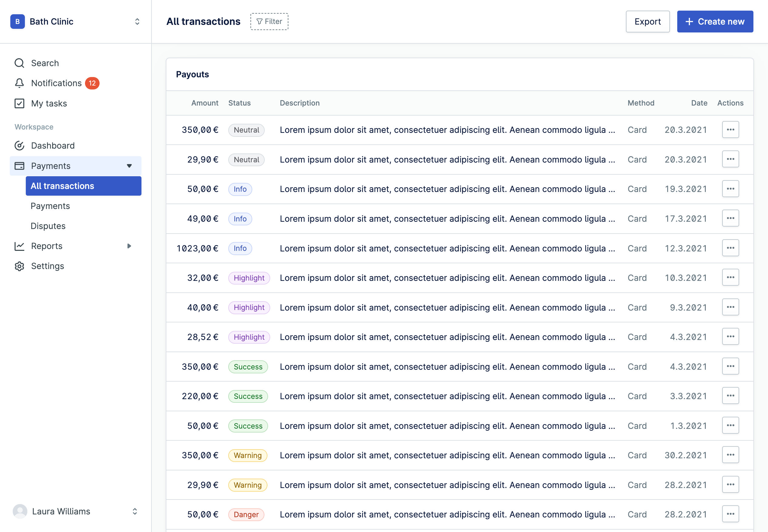The image size is (768, 532).
Task: Click the Bath Clinic B logo icon
Action: pos(18,22)
